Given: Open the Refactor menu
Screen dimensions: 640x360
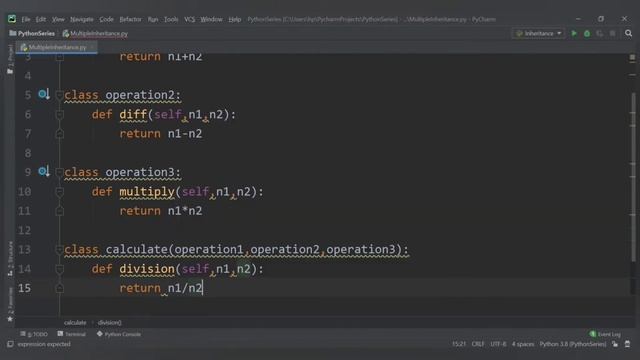Looking at the screenshot, I should (130, 19).
